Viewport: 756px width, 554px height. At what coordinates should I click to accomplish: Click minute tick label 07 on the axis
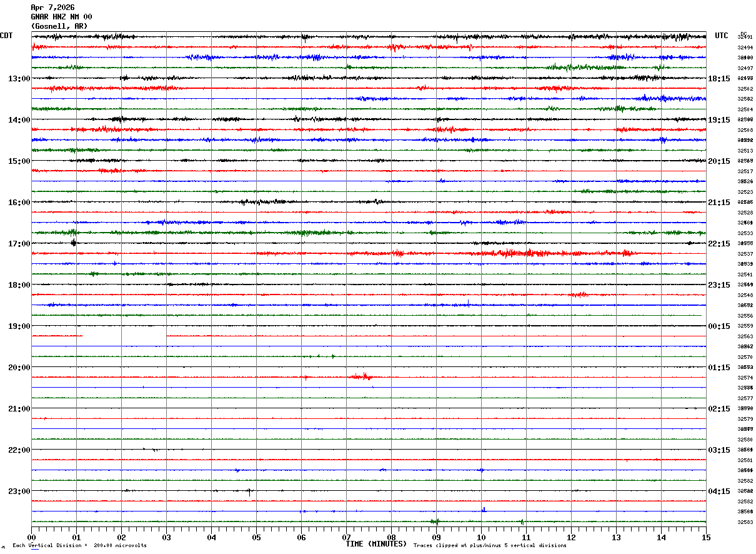(346, 537)
